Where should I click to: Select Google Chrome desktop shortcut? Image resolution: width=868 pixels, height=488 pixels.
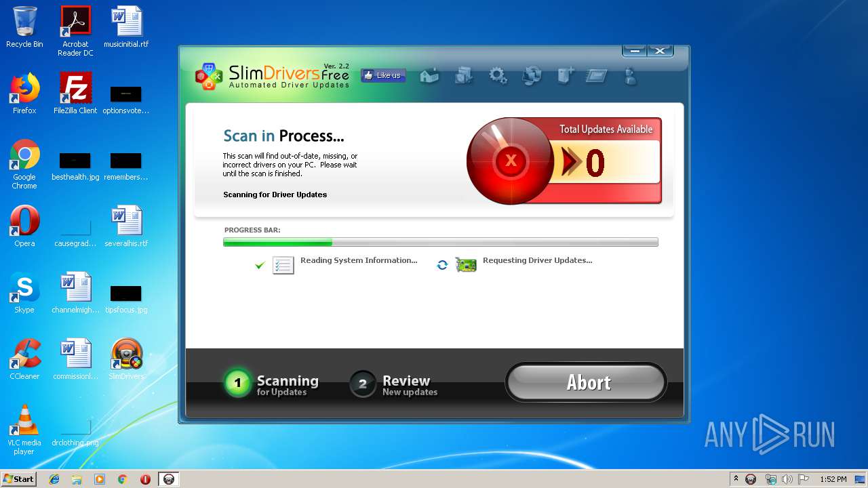tap(24, 164)
